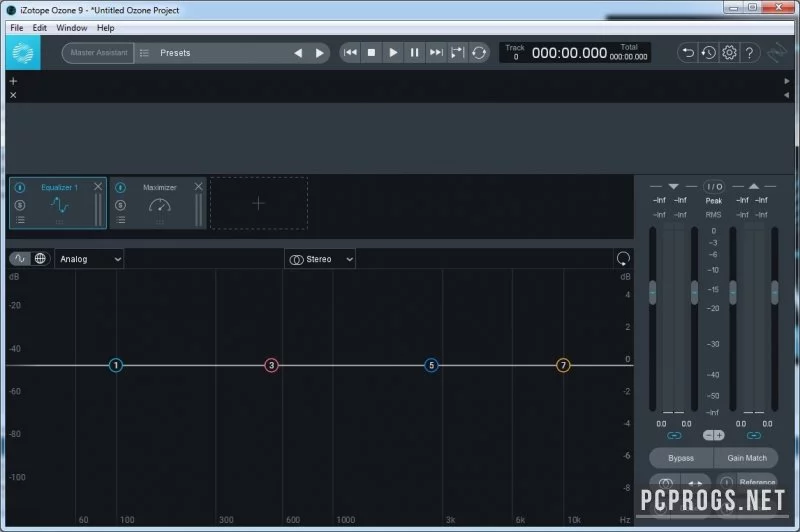The height and width of the screenshot is (532, 800).
Task: Click the Reference button
Action: click(757, 482)
